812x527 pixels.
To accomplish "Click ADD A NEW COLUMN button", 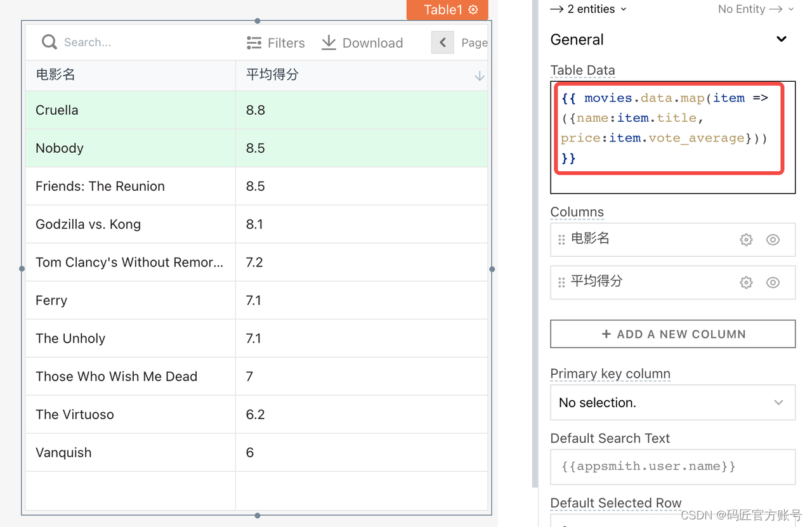I will [672, 334].
